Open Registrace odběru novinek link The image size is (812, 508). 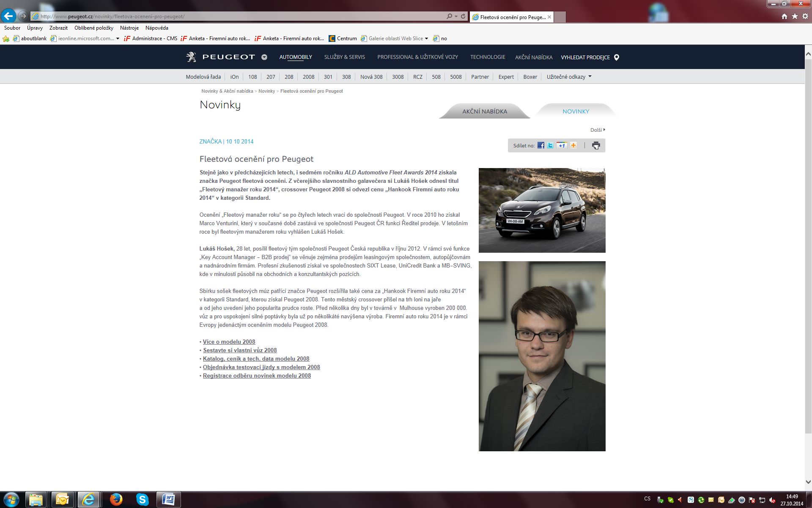coord(257,375)
